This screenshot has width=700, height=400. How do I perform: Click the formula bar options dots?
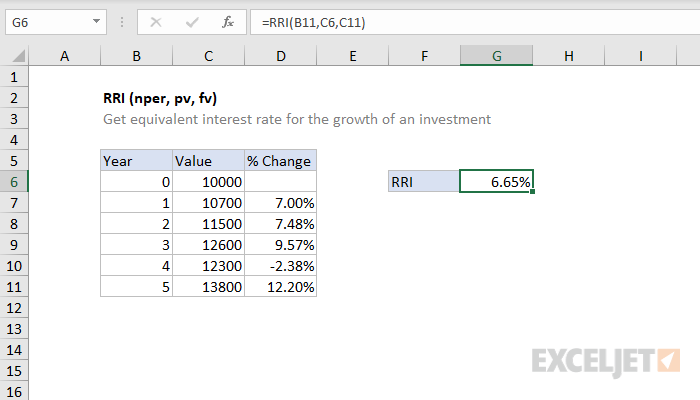(x=122, y=22)
